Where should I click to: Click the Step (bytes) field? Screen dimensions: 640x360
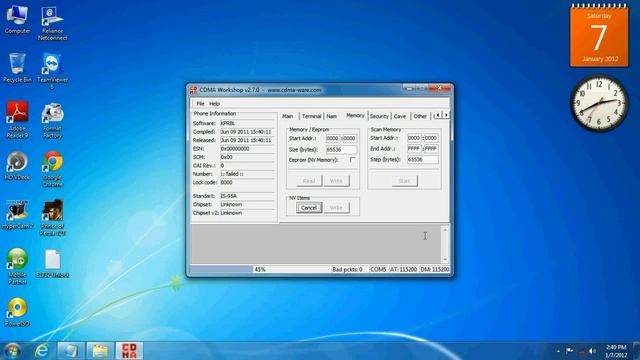tap(423, 160)
